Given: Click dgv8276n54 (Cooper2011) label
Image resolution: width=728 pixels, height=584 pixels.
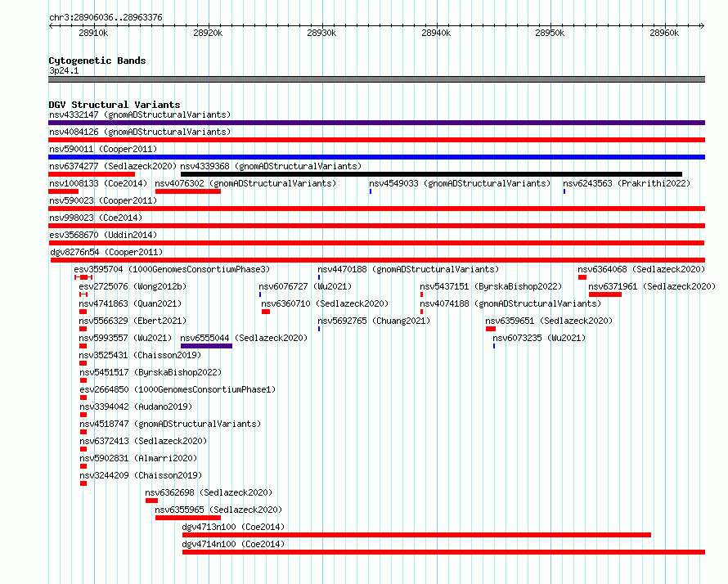Looking at the screenshot, I should [x=106, y=252].
